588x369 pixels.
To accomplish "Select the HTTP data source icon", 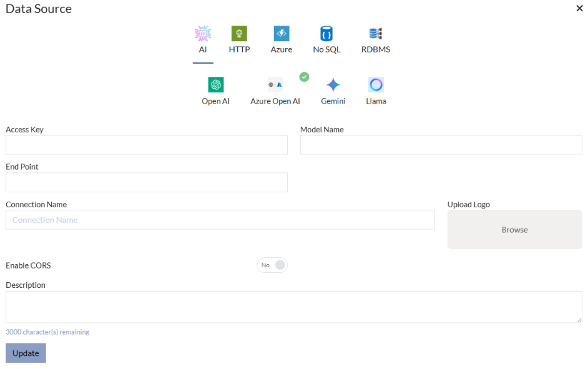I will pos(239,34).
